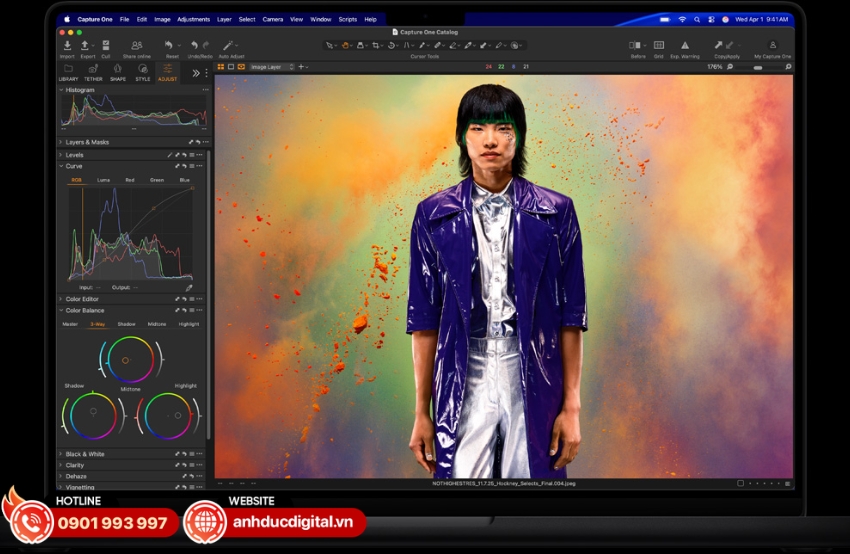
Task: Click the Import icon in toolbar
Action: [67, 46]
